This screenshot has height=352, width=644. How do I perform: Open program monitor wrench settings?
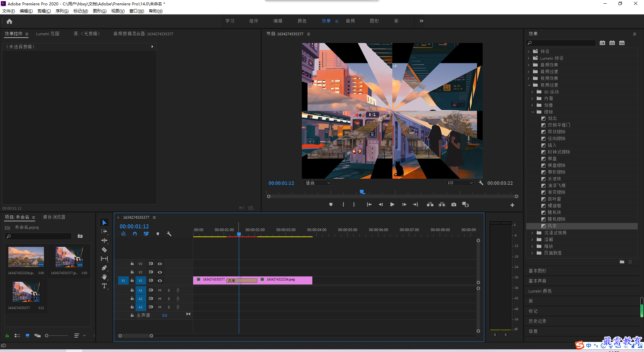pos(481,183)
